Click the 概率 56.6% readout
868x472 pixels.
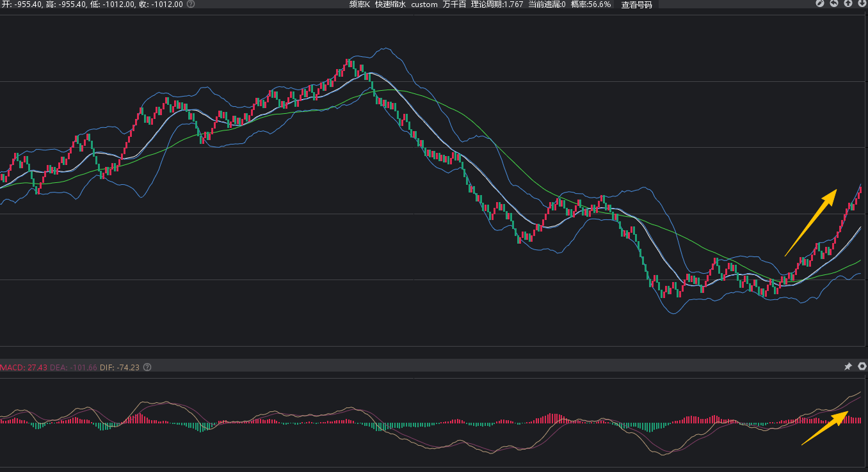[590, 4]
